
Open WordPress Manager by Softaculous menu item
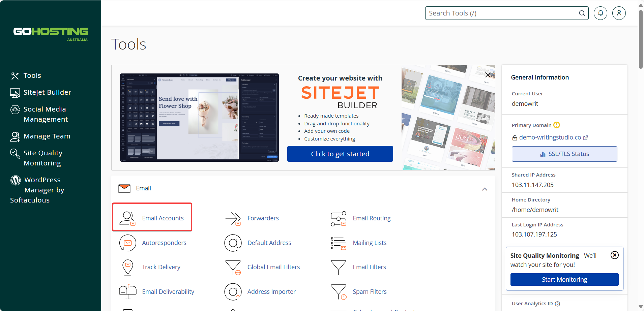click(37, 190)
